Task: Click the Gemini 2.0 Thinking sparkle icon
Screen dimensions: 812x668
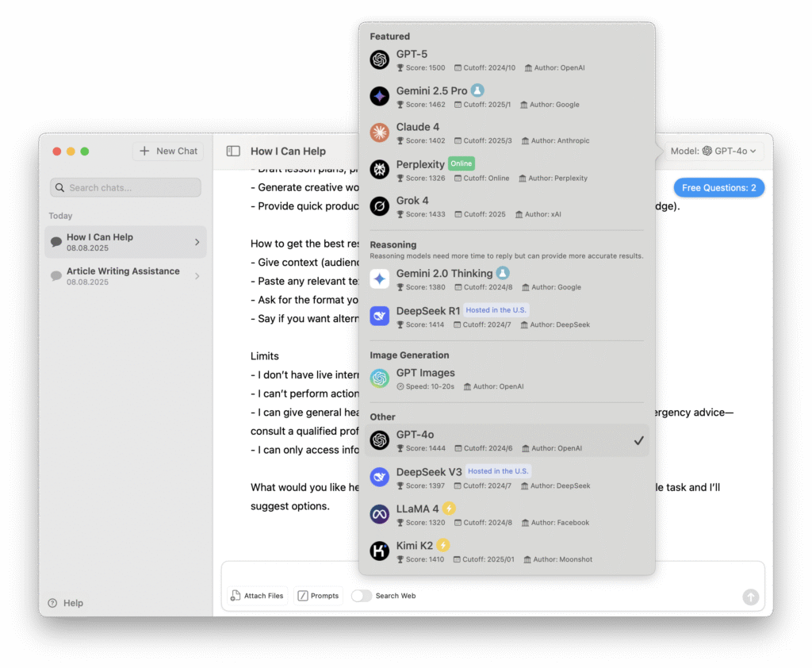Action: click(379, 278)
